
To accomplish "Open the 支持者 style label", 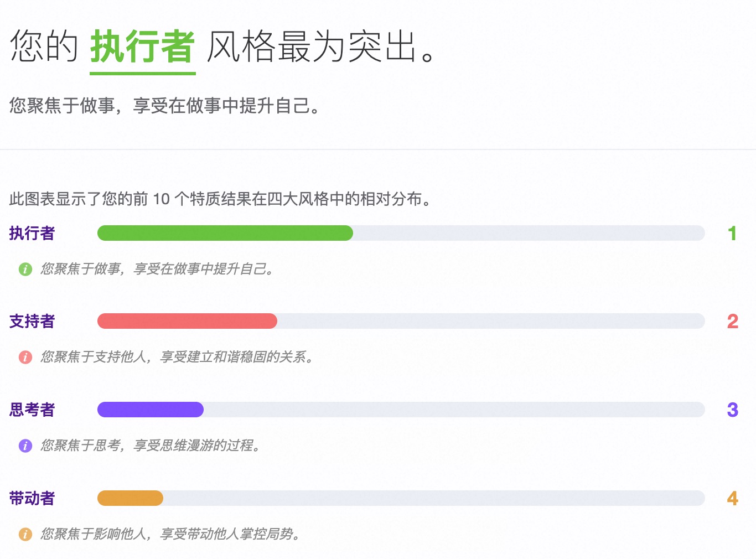I will tap(32, 322).
